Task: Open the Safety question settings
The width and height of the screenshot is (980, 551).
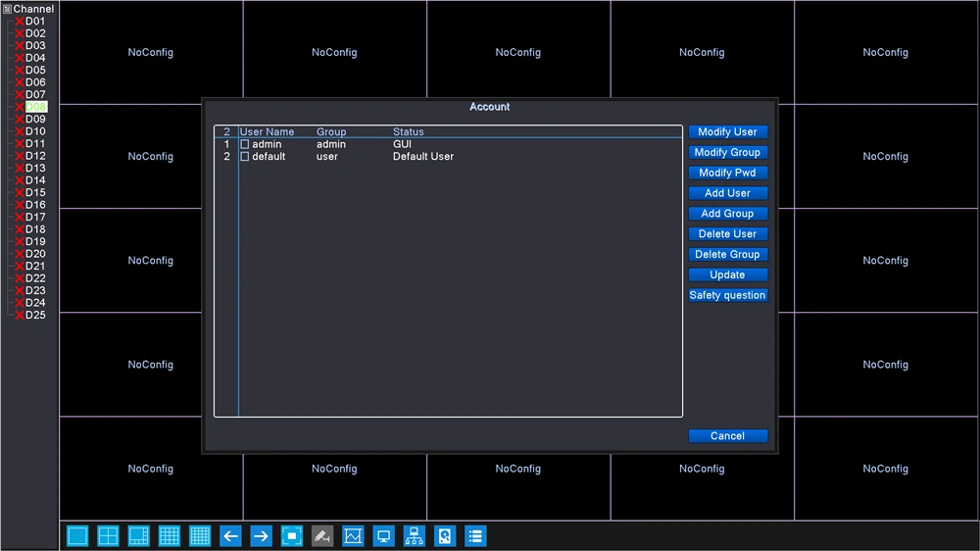Action: [727, 295]
